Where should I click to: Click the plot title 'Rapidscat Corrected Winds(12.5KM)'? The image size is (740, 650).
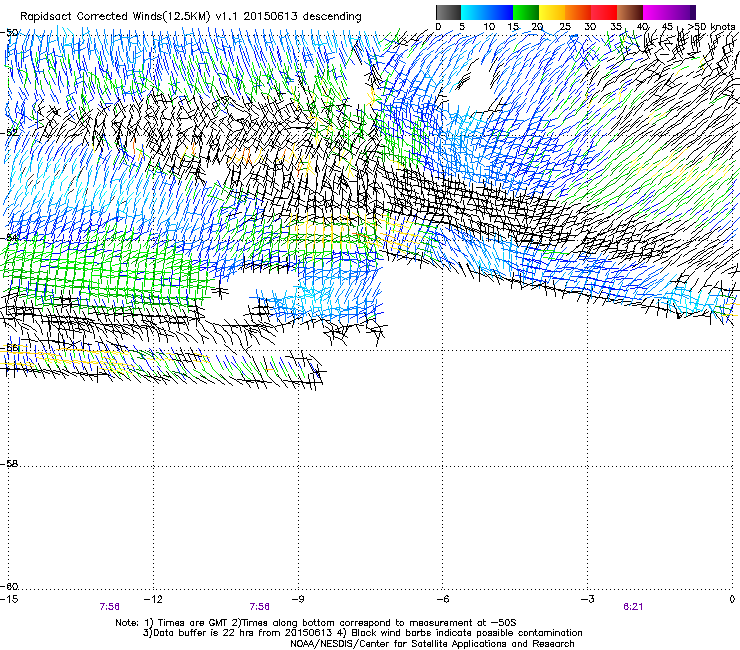point(115,17)
